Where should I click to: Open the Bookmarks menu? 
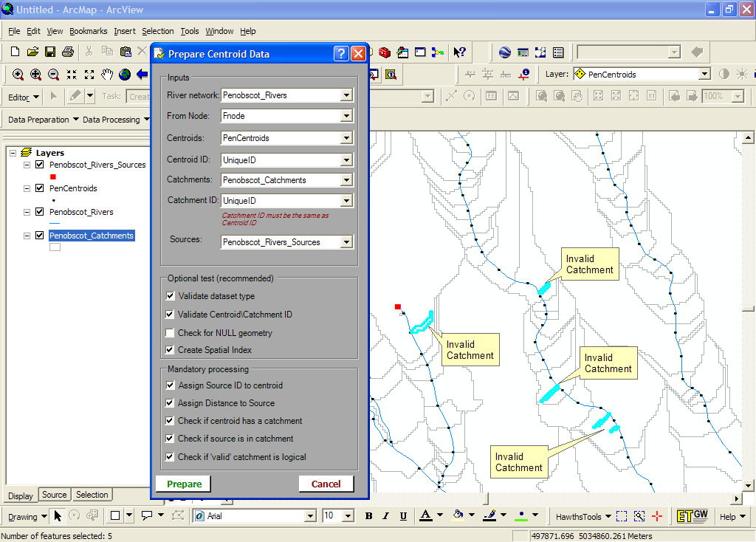point(89,31)
